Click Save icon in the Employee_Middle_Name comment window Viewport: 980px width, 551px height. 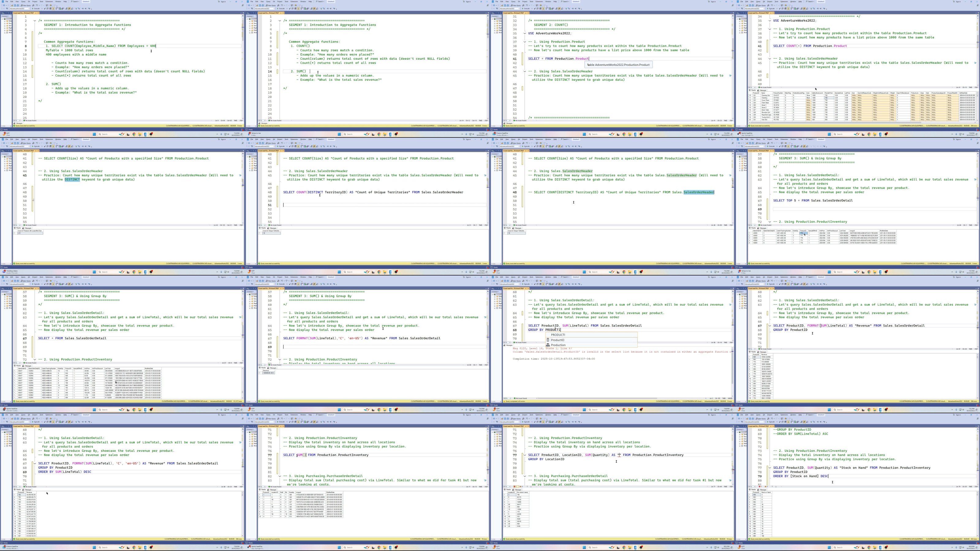[15, 5]
